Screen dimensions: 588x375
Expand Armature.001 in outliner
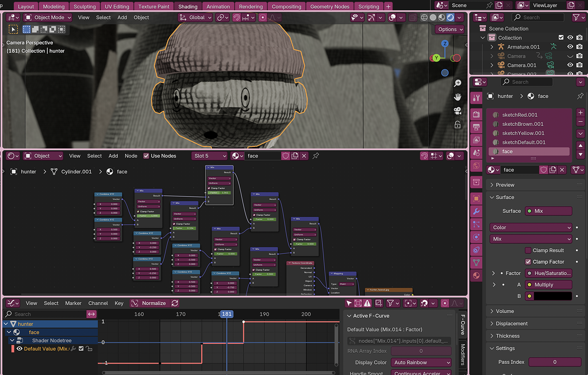click(x=492, y=47)
